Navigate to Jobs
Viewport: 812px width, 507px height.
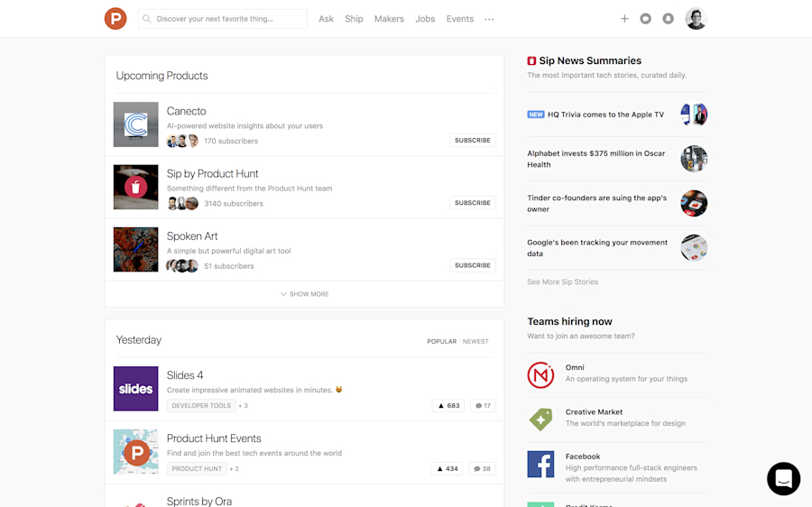425,19
